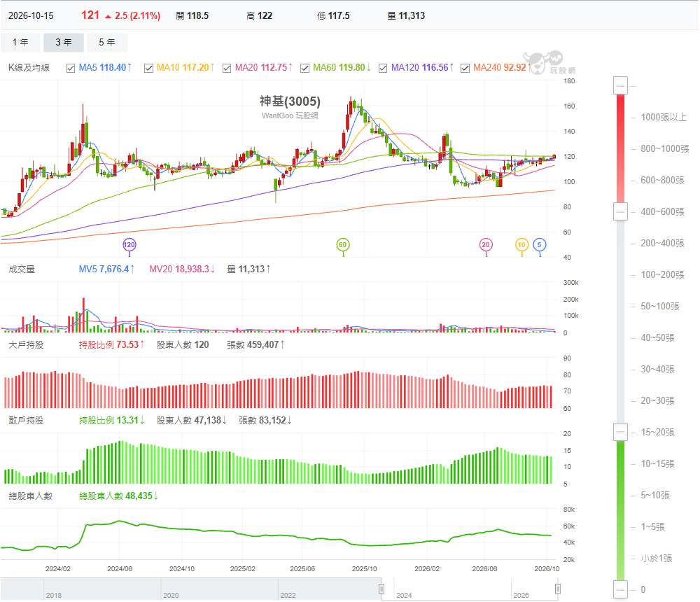
Task: Uncheck the MA5 moving average checkbox
Action: (71, 68)
